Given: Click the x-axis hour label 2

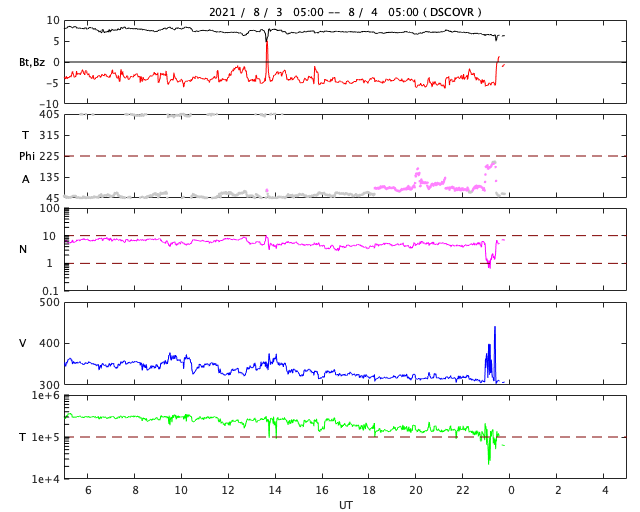Looking at the screenshot, I should coord(558,490).
